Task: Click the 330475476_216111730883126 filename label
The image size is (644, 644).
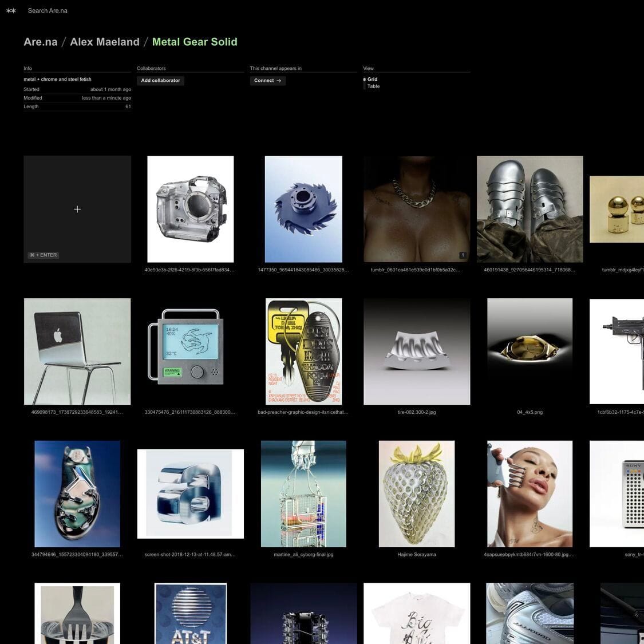Action: click(189, 412)
